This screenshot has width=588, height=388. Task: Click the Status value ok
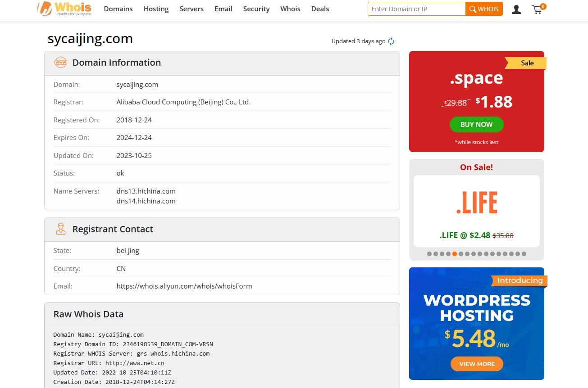[x=120, y=173]
